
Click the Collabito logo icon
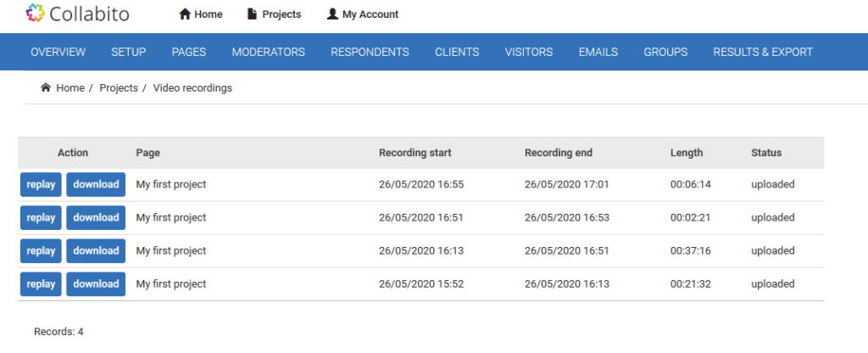(35, 13)
